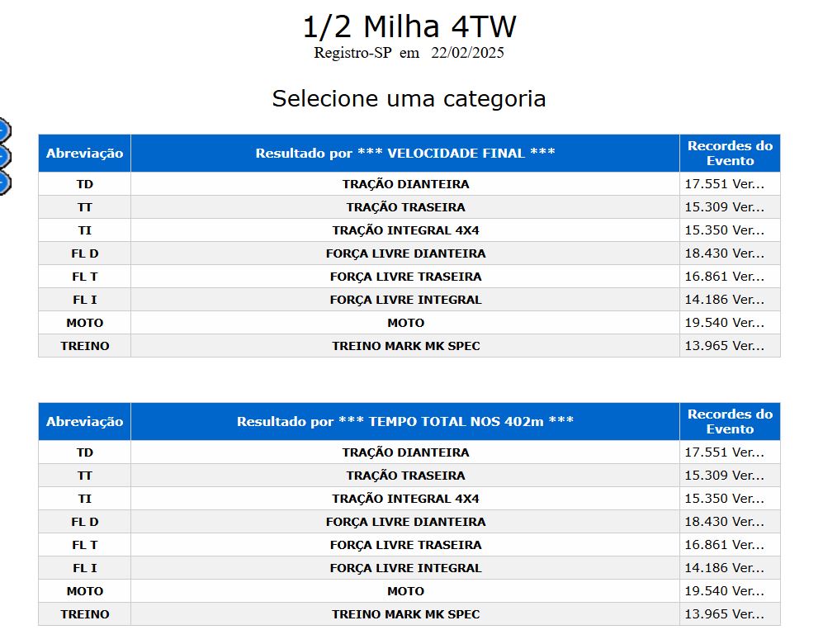Open the TD TRAÇÃO DIANTEIRA category
823x644 pixels.
point(405,184)
